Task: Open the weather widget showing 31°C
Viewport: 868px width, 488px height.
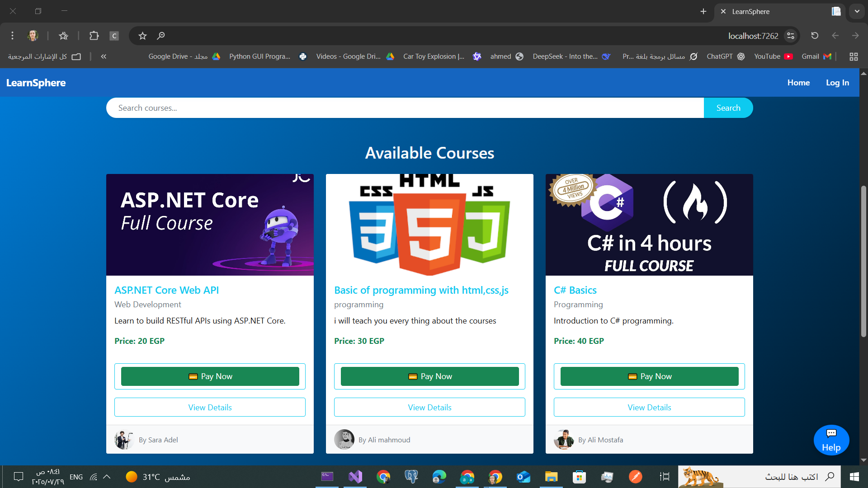Action: pyautogui.click(x=158, y=477)
